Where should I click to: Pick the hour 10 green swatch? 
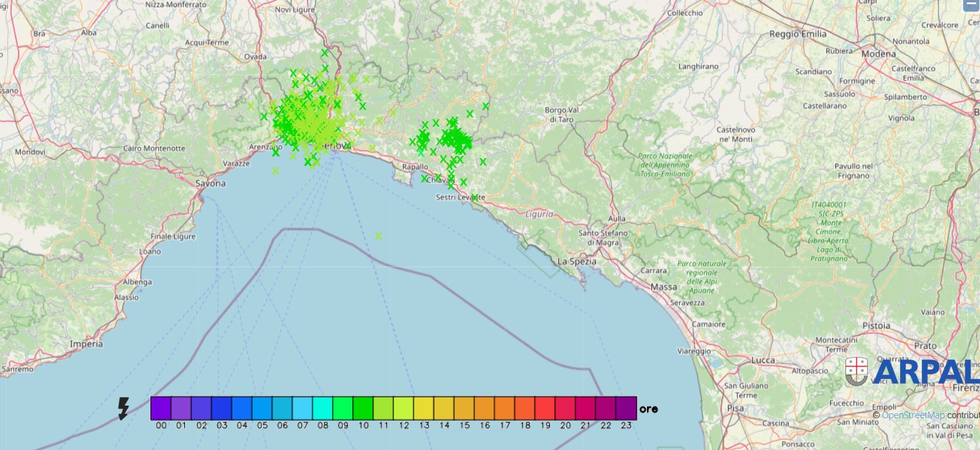363,408
